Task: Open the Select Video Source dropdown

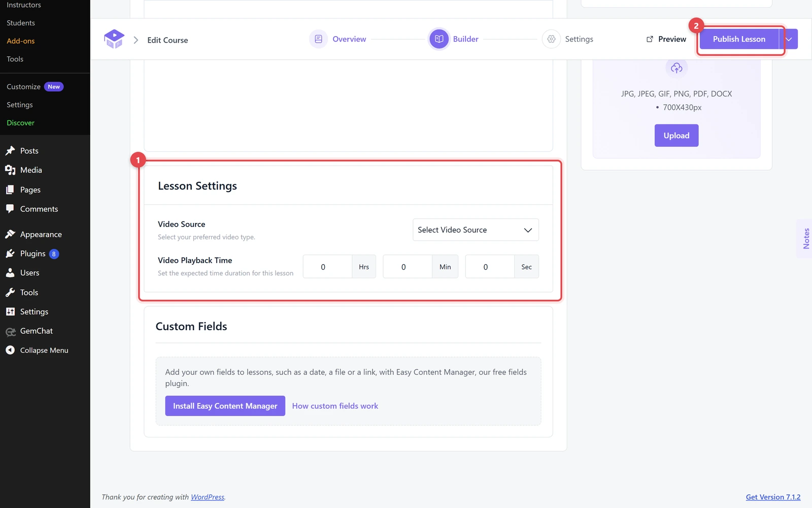Action: click(476, 230)
